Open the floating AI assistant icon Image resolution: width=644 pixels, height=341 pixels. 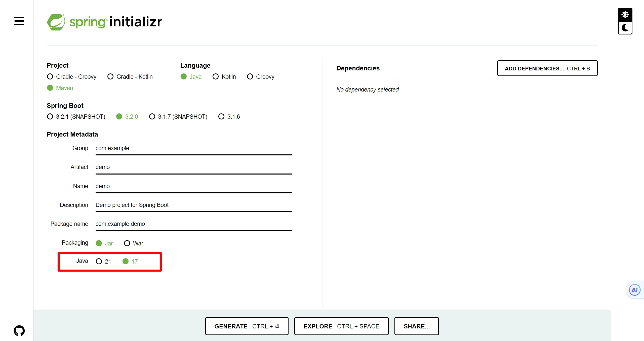coord(634,290)
